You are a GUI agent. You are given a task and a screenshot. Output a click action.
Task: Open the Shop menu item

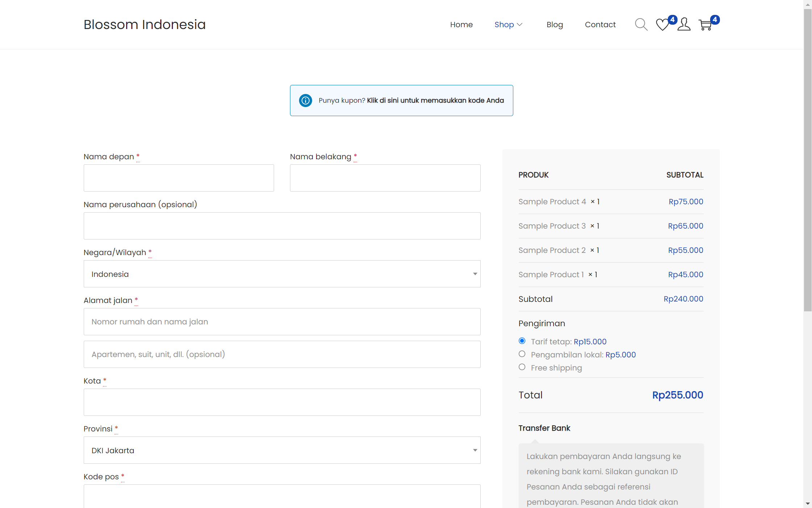point(504,24)
